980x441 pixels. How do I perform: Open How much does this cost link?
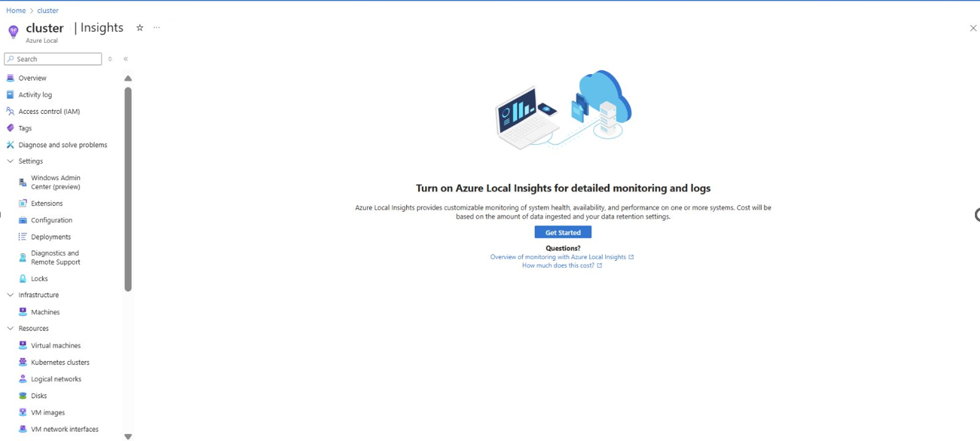pos(562,265)
